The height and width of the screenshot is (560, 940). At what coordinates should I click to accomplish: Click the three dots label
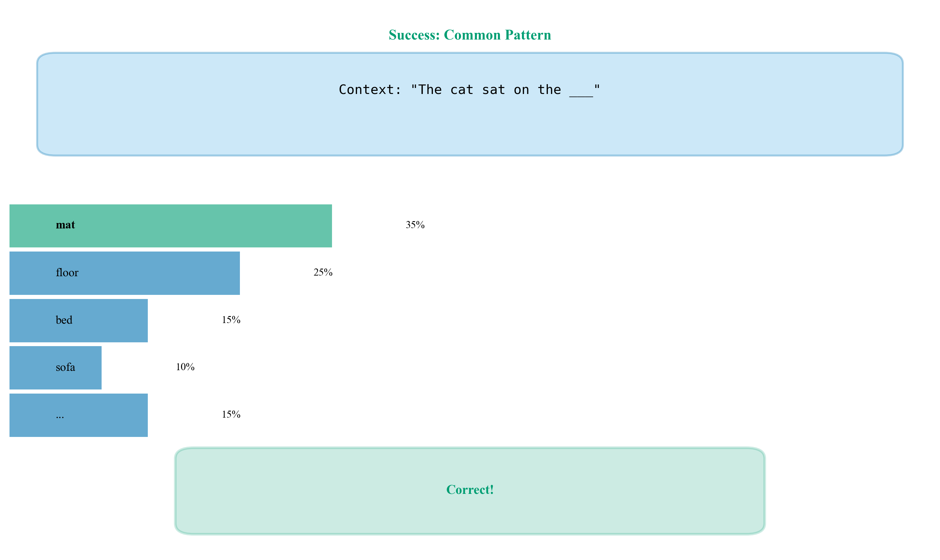click(60, 415)
